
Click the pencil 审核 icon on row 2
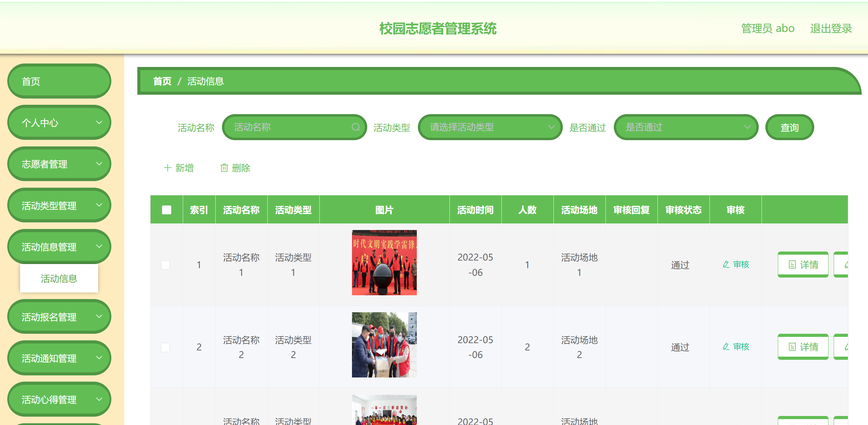pyautogui.click(x=725, y=346)
